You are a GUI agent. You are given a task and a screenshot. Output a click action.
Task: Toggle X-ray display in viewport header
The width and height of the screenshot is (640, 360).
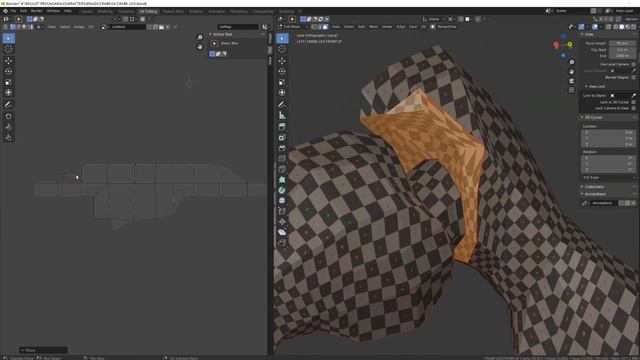pyautogui.click(x=609, y=27)
